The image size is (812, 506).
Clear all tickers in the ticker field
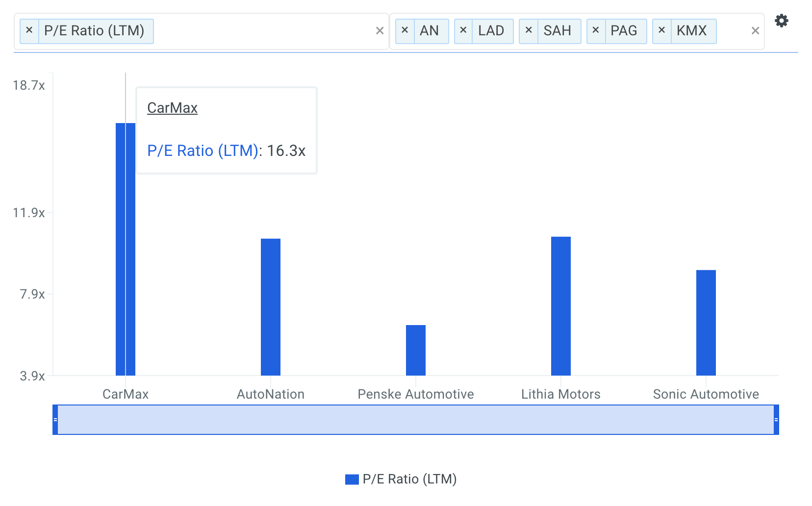[755, 31]
